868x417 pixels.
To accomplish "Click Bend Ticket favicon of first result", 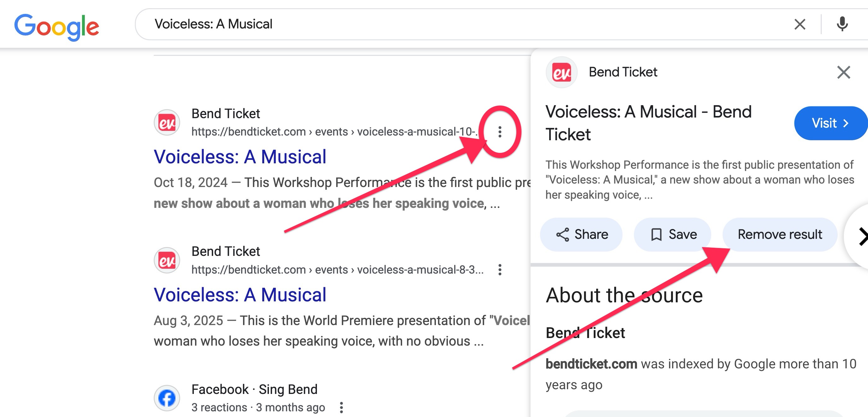I will click(x=167, y=123).
